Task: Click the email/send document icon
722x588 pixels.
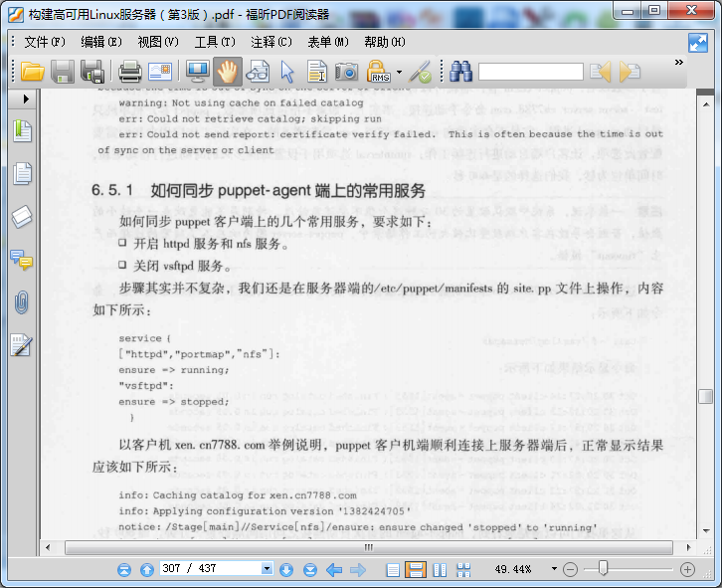Action: [160, 72]
